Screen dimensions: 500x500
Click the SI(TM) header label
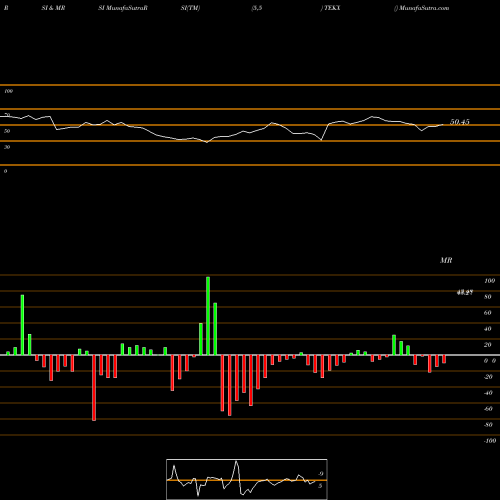coord(190,8)
